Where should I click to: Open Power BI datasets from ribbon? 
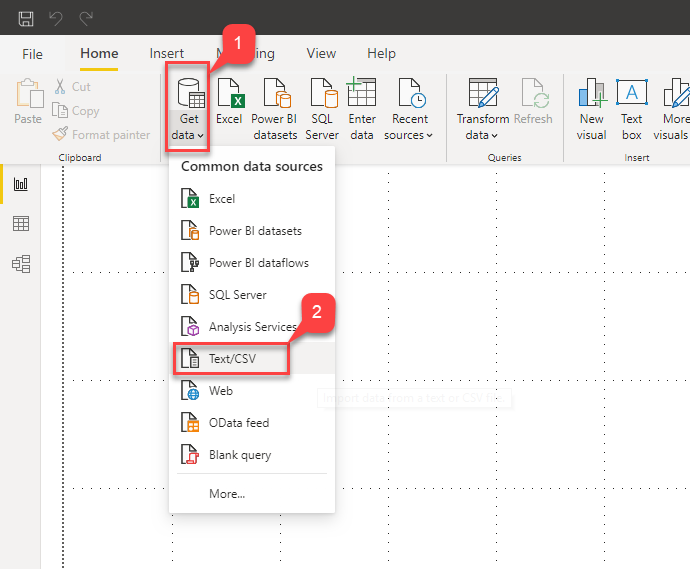click(x=275, y=108)
